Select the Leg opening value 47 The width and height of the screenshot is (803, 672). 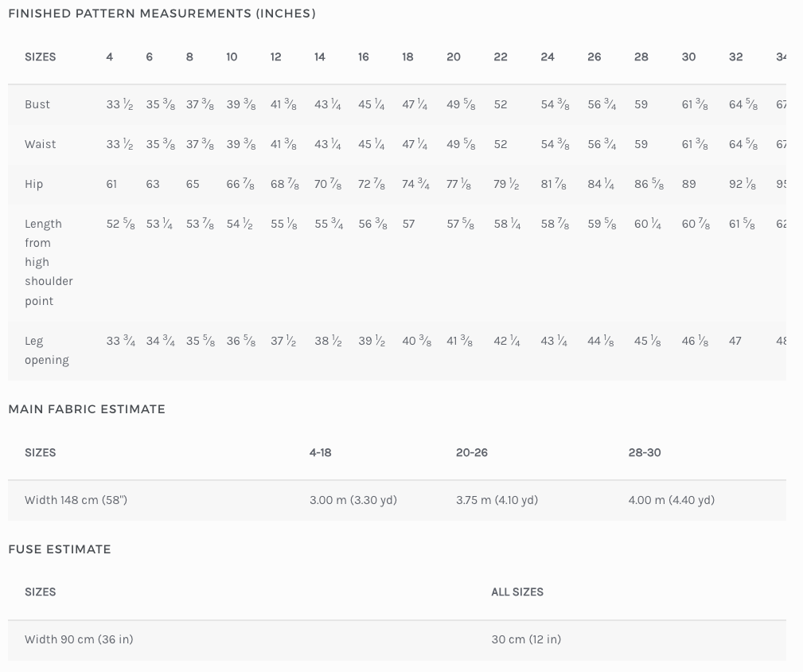point(735,341)
